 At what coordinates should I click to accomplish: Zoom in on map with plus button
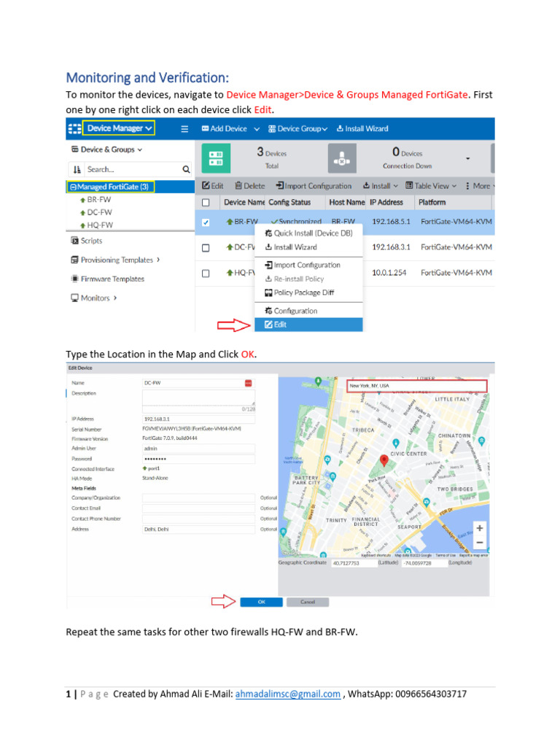[x=480, y=528]
